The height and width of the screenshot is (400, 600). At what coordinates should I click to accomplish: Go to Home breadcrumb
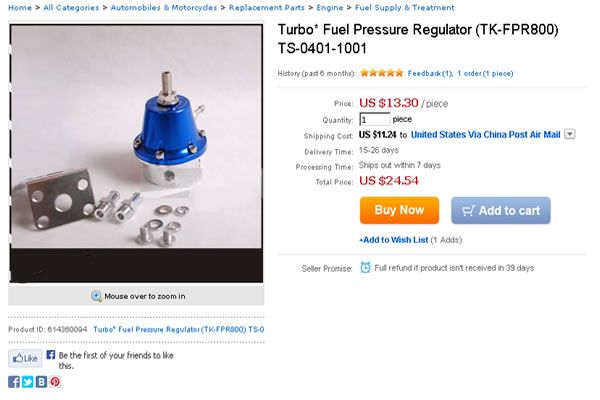click(x=20, y=7)
